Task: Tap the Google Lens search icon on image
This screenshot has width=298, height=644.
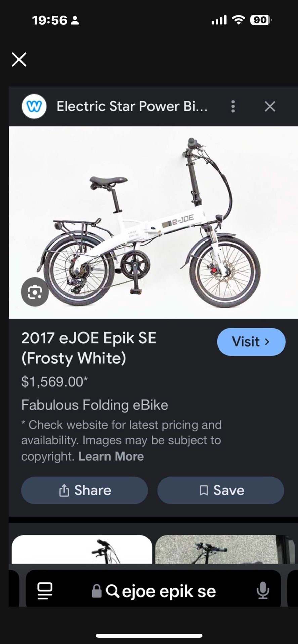Action: click(35, 292)
